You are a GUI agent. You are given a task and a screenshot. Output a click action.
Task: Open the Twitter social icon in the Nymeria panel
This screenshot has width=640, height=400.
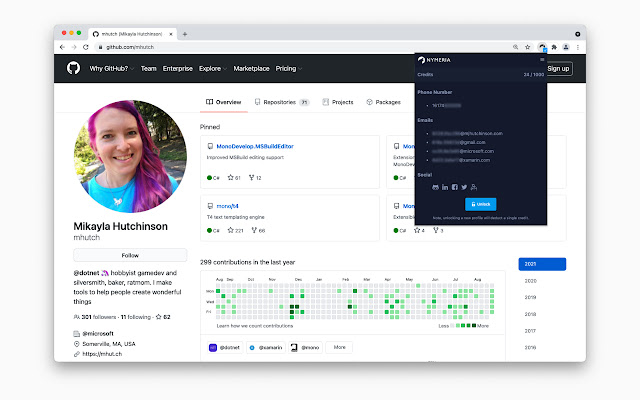point(464,187)
